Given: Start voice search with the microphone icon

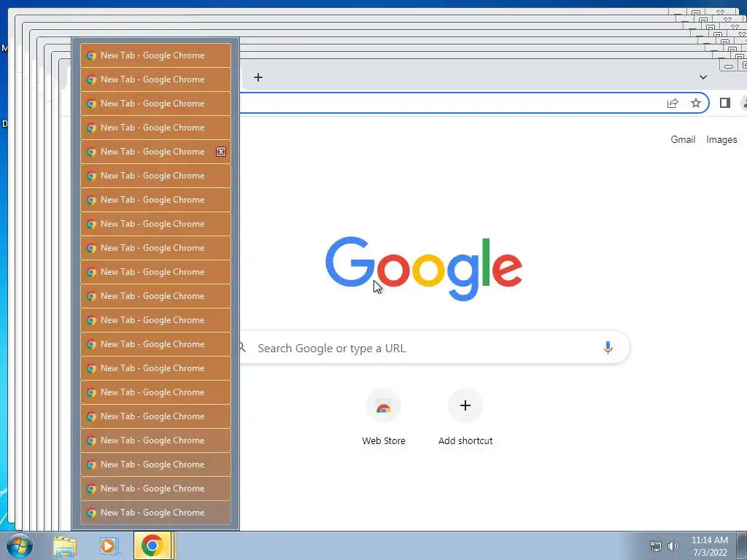Looking at the screenshot, I should pos(608,348).
